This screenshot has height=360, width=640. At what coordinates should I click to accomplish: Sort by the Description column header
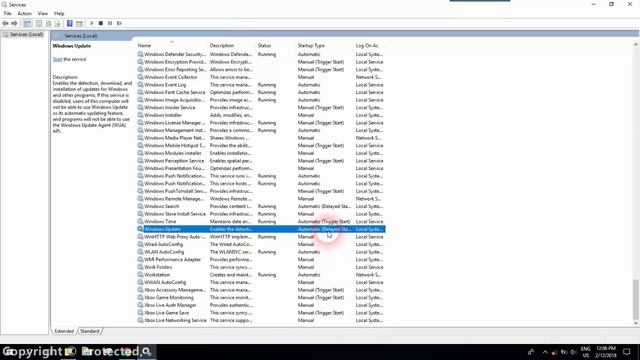[231, 45]
